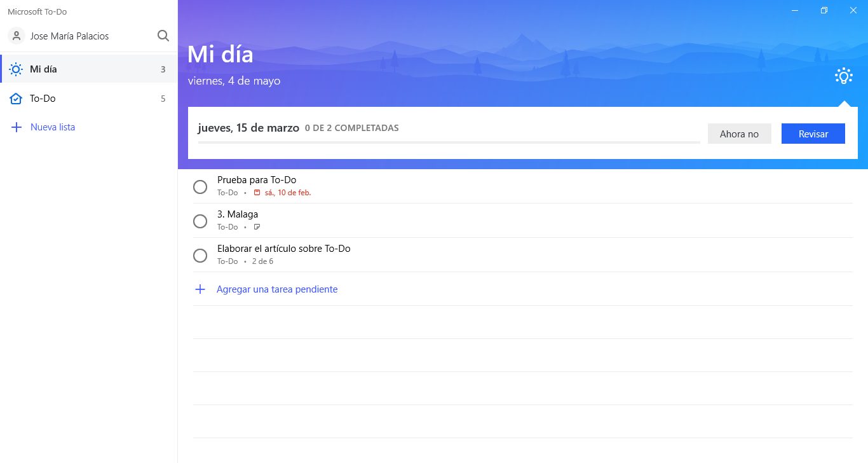Click the note icon under 3. Malaga
Image resolution: width=868 pixels, height=463 pixels.
(x=257, y=227)
